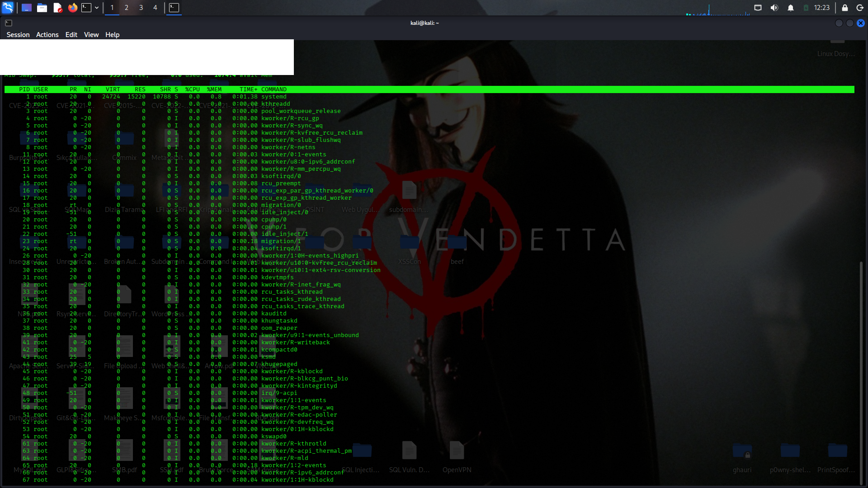Click the kworker/R-kblockd process name
This screenshot has width=868, height=488.
coord(292,371)
